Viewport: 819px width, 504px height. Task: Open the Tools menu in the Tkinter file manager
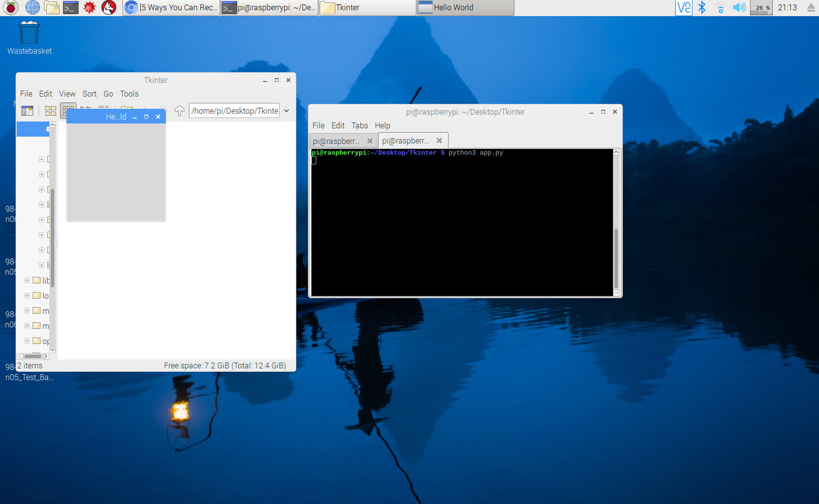(129, 94)
